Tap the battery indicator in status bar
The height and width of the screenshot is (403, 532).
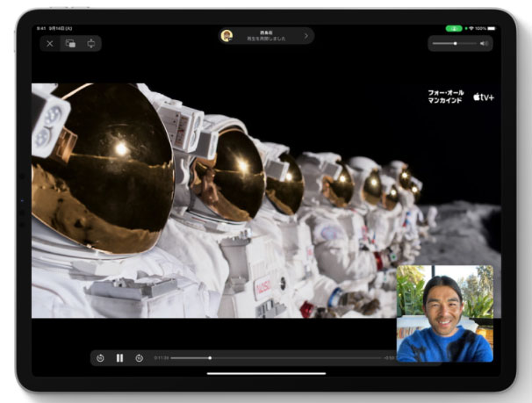(492, 28)
